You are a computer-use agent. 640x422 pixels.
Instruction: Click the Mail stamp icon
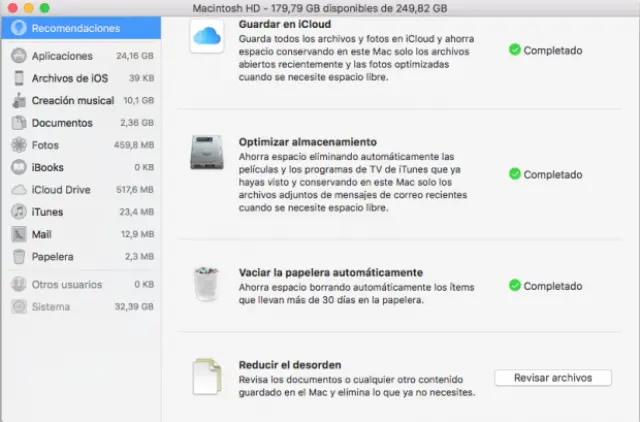(18, 234)
